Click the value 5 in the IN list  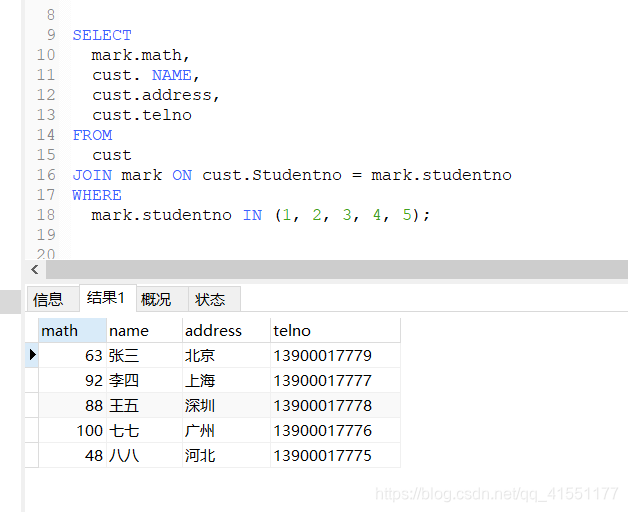[x=407, y=215]
